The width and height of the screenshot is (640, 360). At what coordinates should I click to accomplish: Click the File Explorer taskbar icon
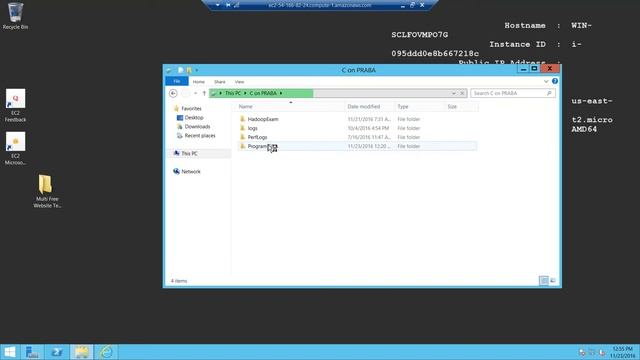[x=82, y=352]
